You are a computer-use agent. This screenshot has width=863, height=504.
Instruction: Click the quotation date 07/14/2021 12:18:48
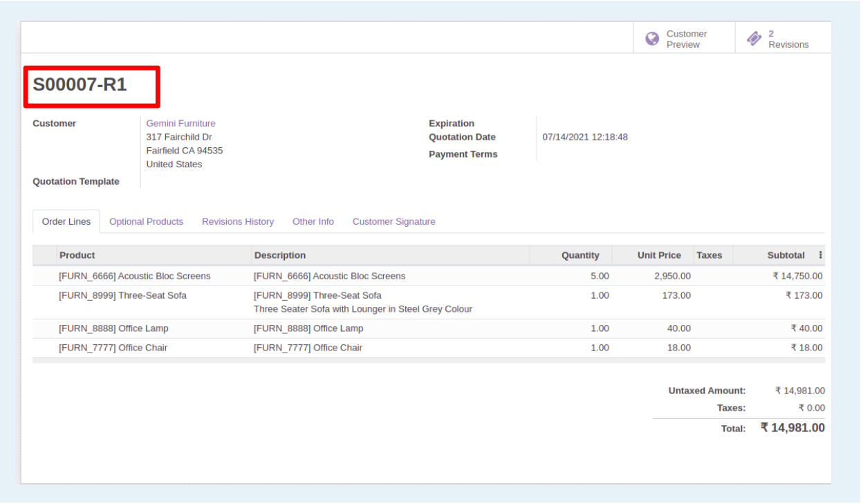pyautogui.click(x=585, y=137)
